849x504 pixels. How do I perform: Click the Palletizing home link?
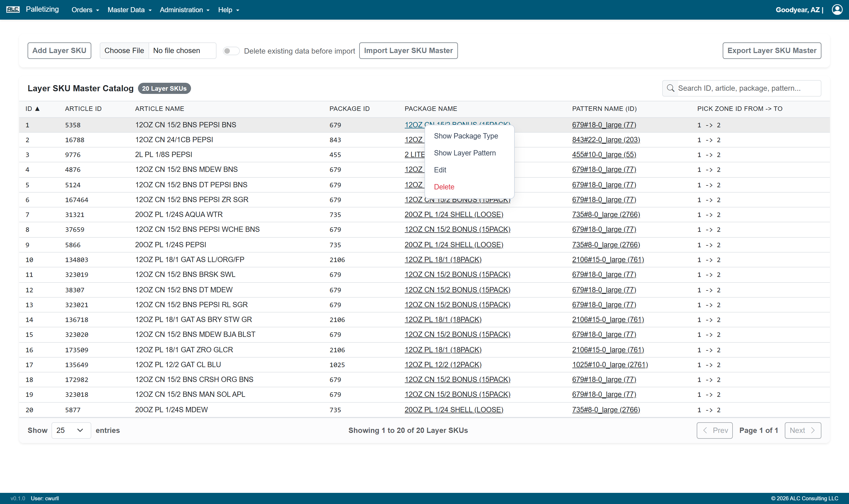pyautogui.click(x=42, y=9)
